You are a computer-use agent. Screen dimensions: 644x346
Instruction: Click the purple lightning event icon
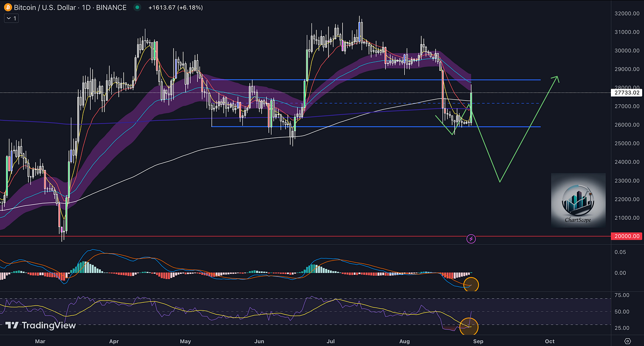coord(471,238)
